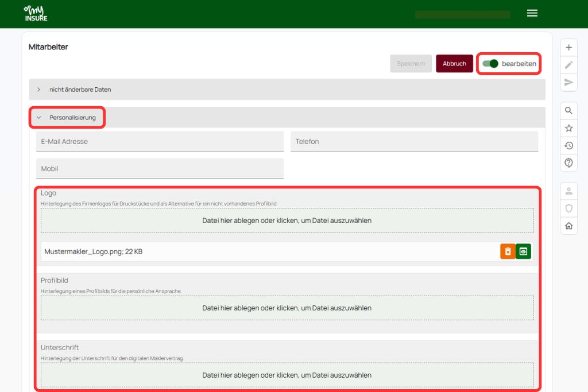The width and height of the screenshot is (588, 392).
Task: Click the Speichern button
Action: tap(411, 64)
